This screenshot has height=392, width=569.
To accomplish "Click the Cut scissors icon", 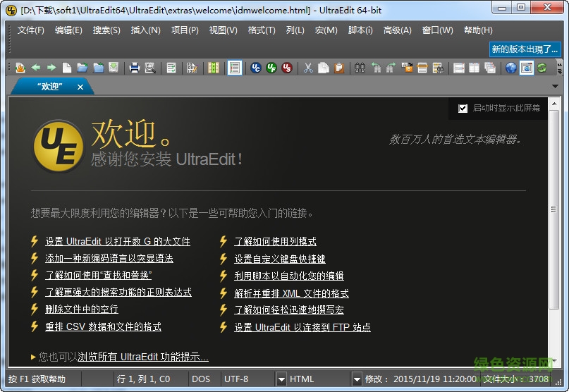I will (308, 68).
